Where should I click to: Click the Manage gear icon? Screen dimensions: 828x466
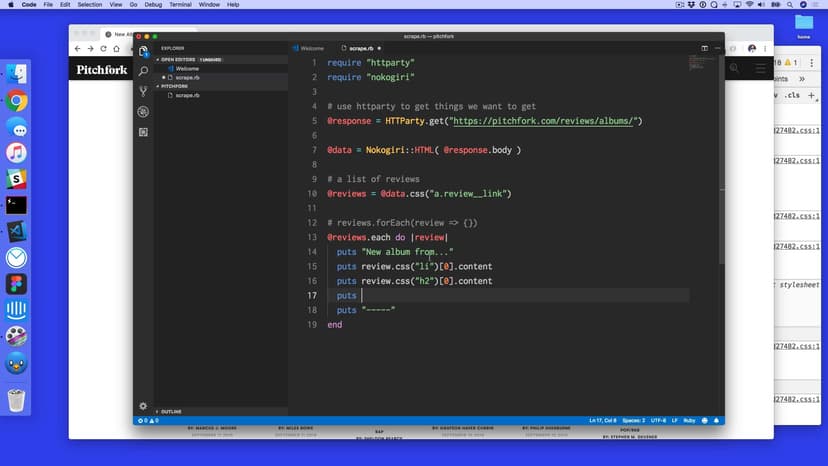[x=143, y=406]
